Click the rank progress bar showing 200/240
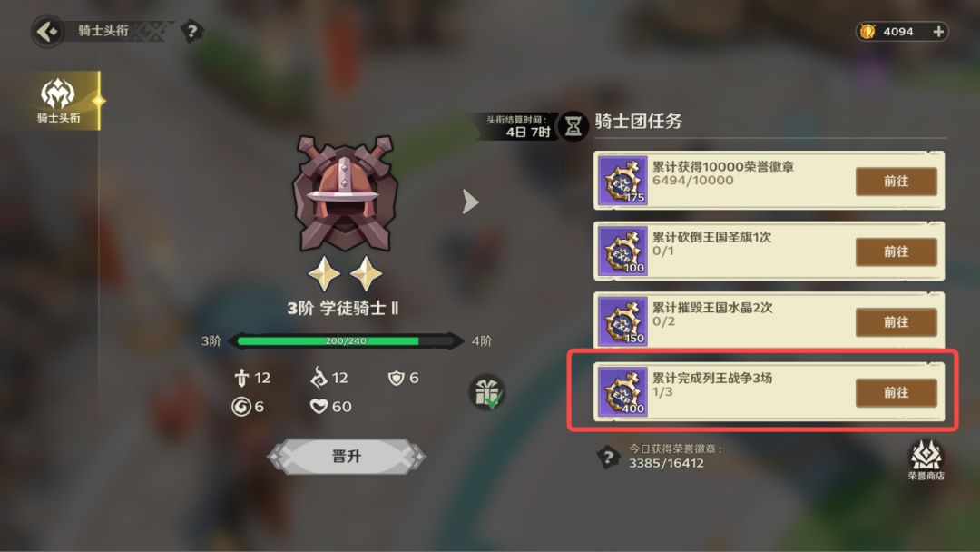 coord(346,340)
